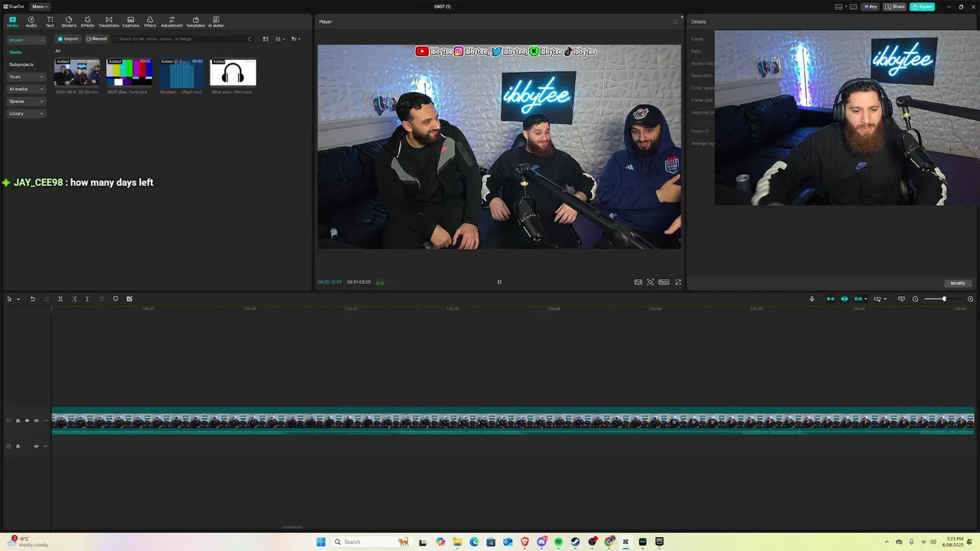
Task: Select the Shocked sound effect mp3 thumbnail
Action: tap(181, 72)
